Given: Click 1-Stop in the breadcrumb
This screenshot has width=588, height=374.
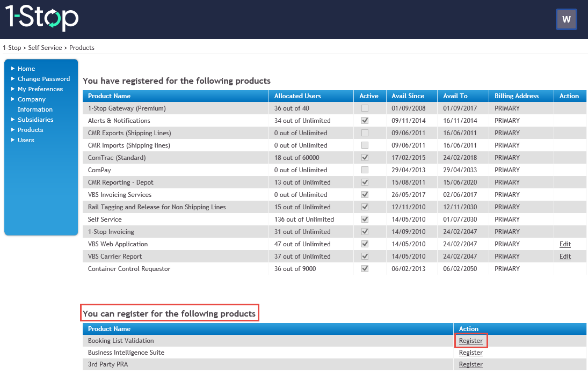Looking at the screenshot, I should coord(12,48).
